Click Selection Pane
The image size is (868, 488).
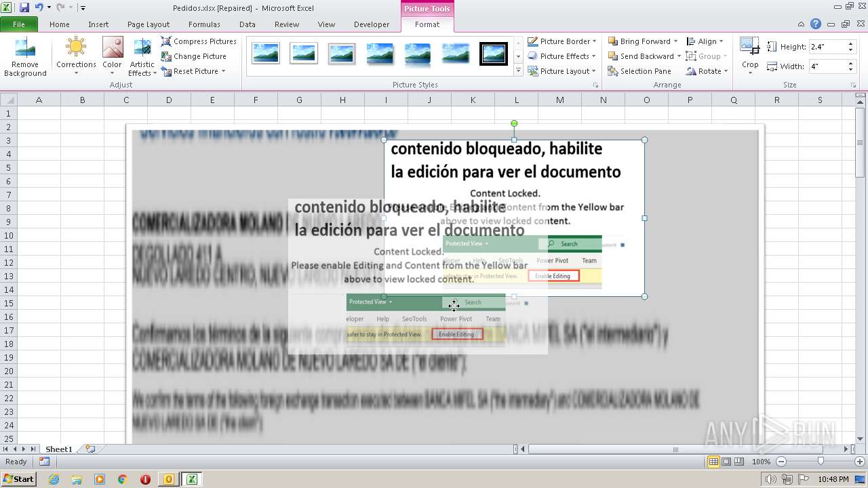click(x=639, y=71)
